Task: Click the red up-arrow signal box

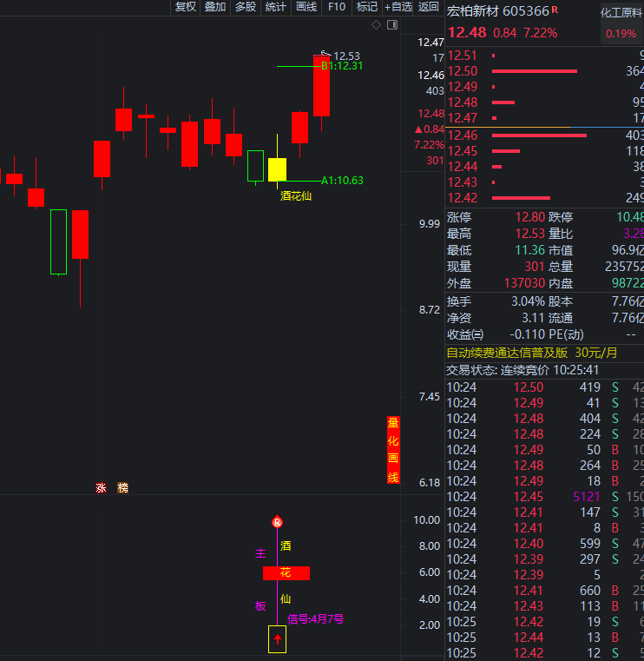Action: (x=278, y=639)
